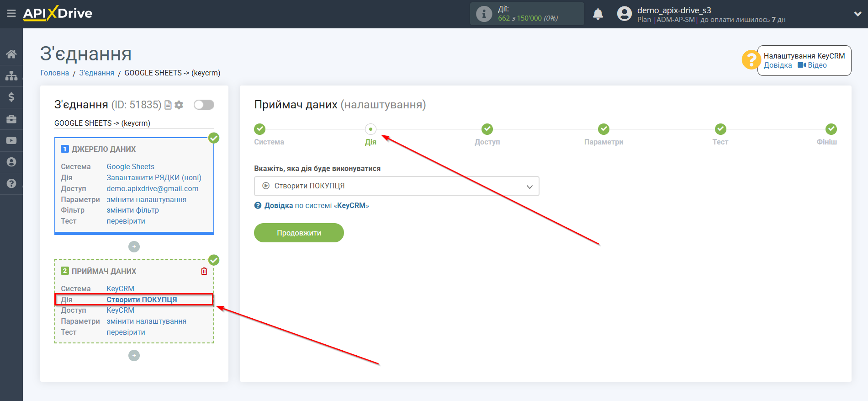868x401 pixels.
Task: Open the help question icon in sidebar
Action: point(11,183)
